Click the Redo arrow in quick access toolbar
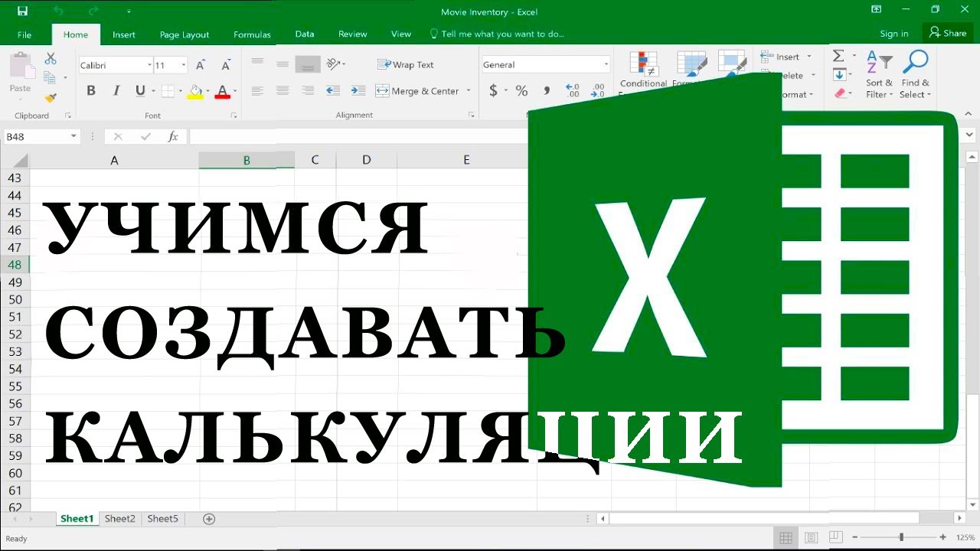 [x=93, y=11]
